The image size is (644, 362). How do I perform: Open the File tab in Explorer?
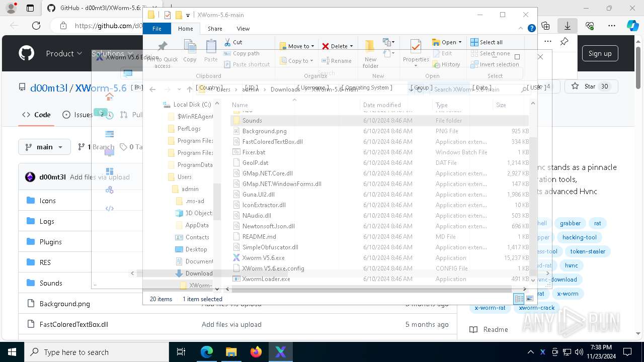tap(157, 29)
